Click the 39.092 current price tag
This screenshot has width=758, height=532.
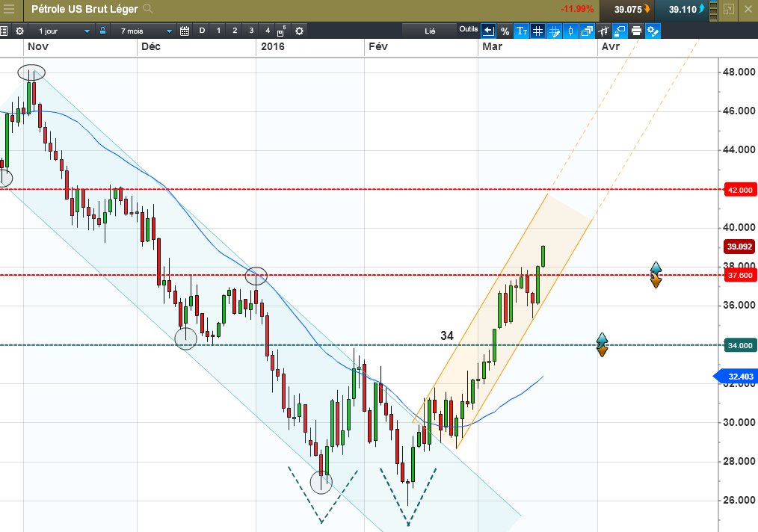[x=739, y=247]
